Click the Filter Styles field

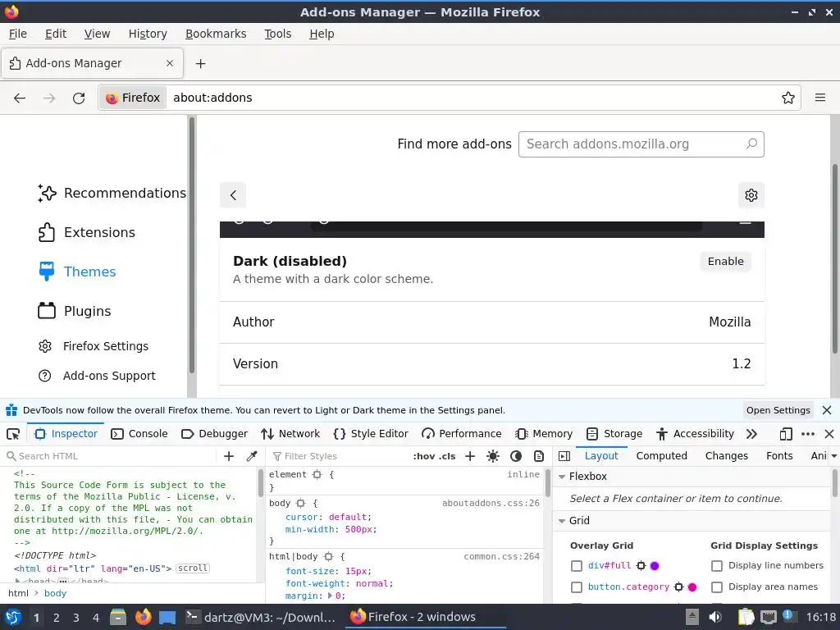point(340,456)
